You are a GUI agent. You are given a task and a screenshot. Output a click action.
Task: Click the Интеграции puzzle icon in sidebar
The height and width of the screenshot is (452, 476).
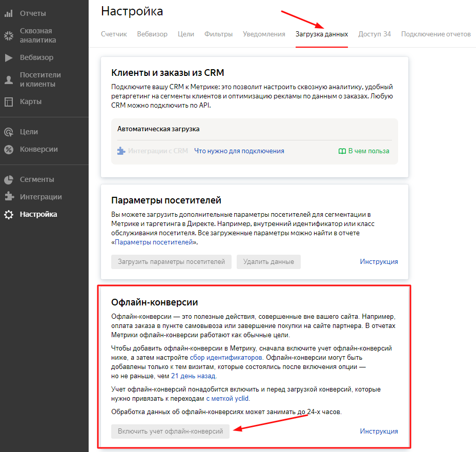coord(9,196)
